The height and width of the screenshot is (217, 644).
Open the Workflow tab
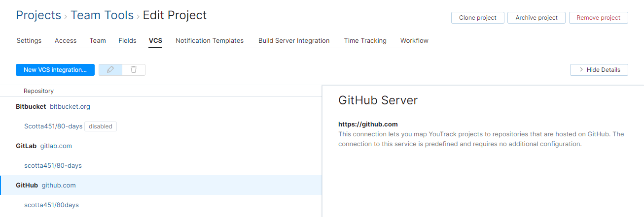click(414, 41)
